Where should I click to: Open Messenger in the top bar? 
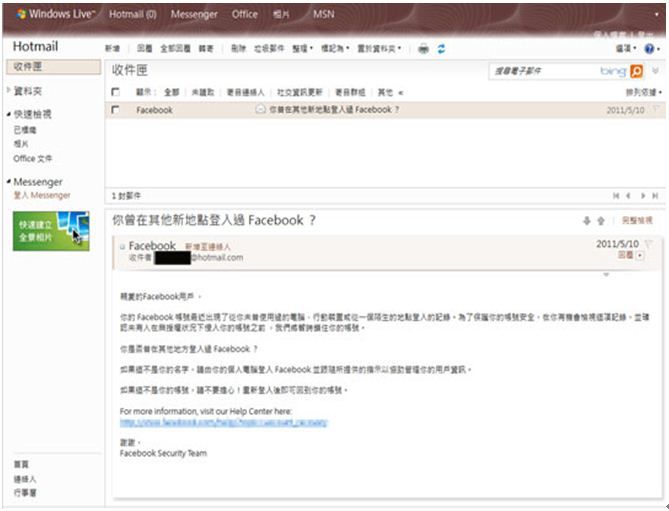[x=194, y=14]
